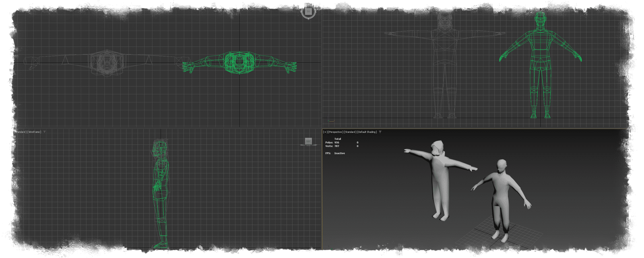Select the gray wireframe figure in Top viewport

[x=106, y=62]
